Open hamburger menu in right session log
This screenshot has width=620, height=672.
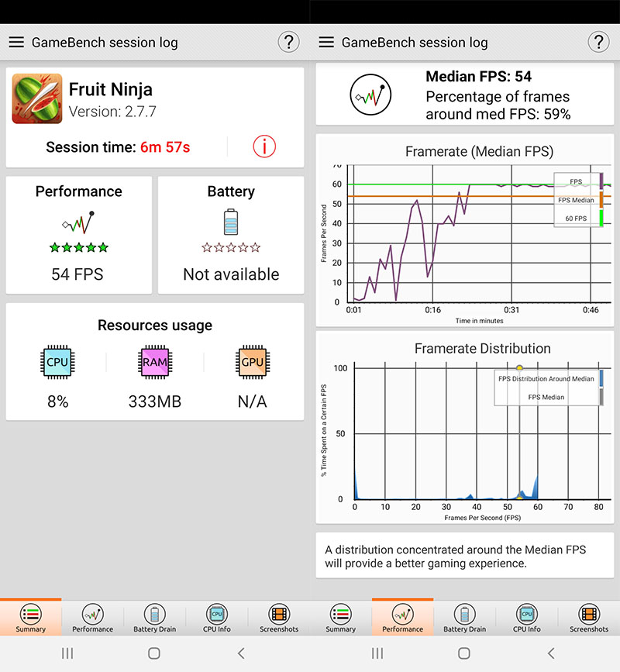point(326,42)
